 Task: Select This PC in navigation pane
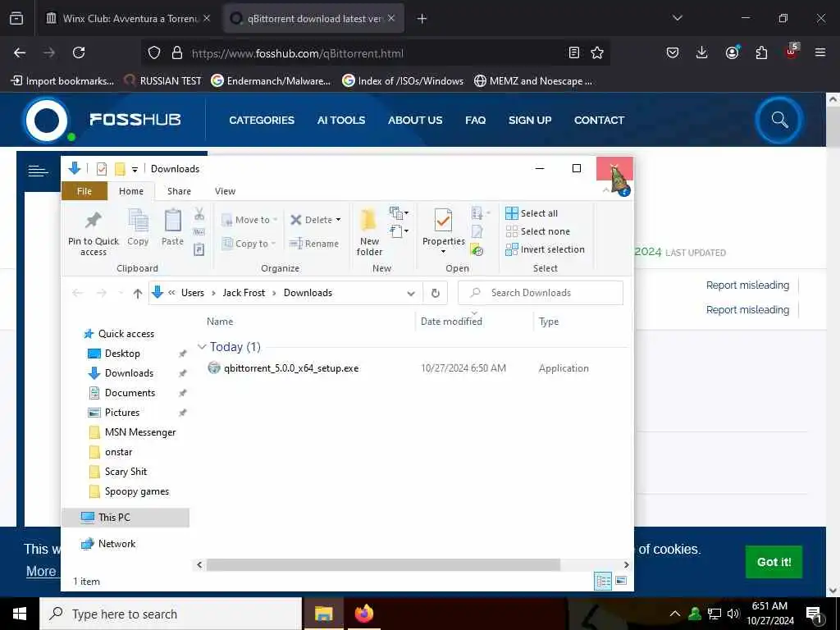126,518
